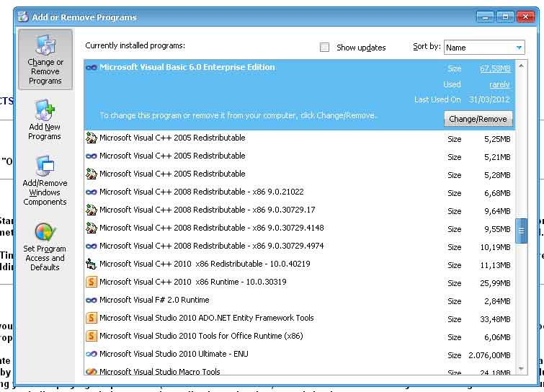Open the 'rarely' usage link
544x392 pixels.
click(x=499, y=84)
